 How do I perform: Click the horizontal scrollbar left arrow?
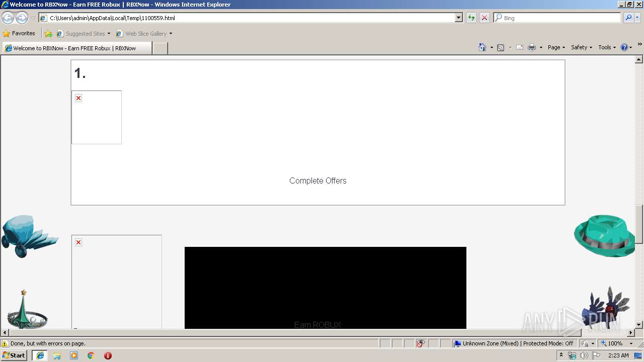(5, 333)
